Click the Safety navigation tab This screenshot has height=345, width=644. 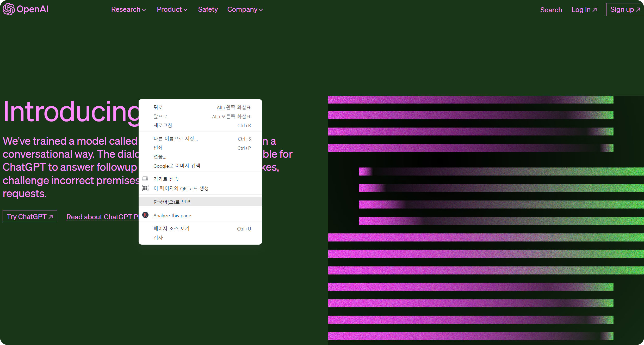point(209,9)
